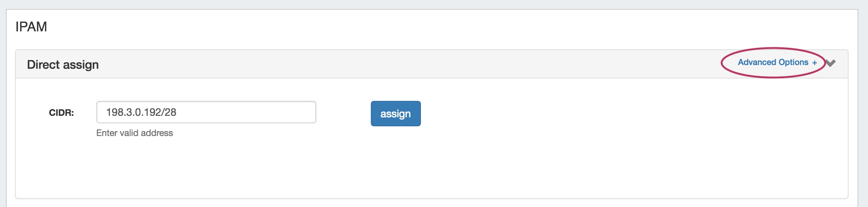The width and height of the screenshot is (868, 207).
Task: Collapse the Direct assign panel chevron
Action: (x=830, y=63)
